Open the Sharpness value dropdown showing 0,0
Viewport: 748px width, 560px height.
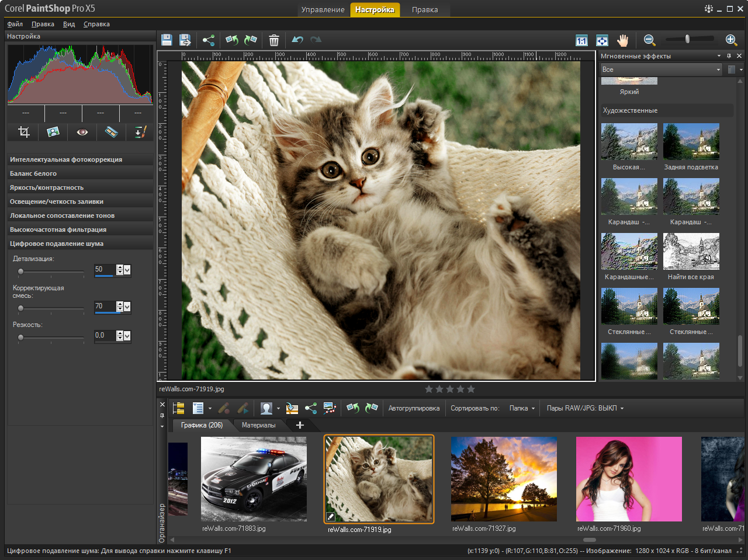127,336
